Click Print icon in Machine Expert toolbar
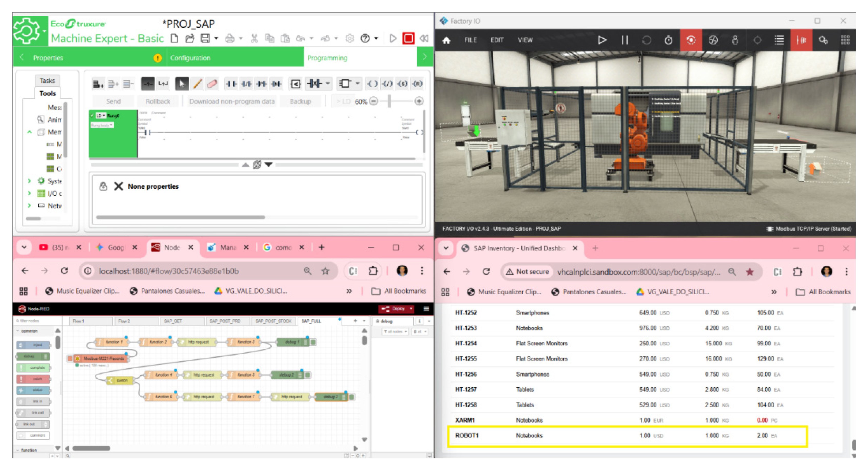The height and width of the screenshot is (473, 868). tap(230, 38)
